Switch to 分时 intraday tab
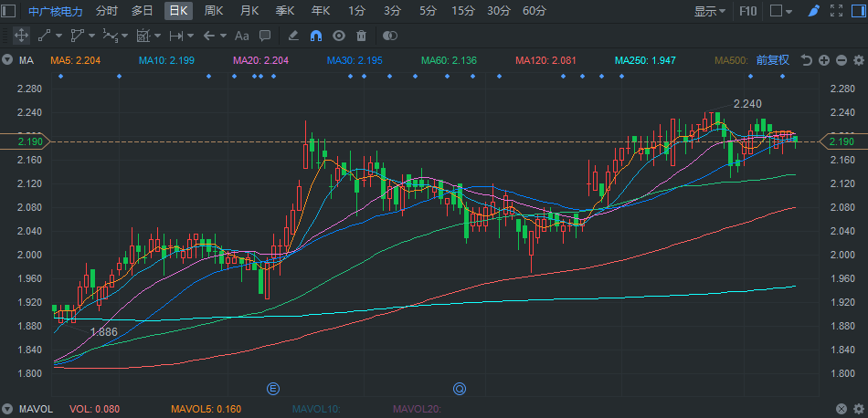 tap(107, 12)
